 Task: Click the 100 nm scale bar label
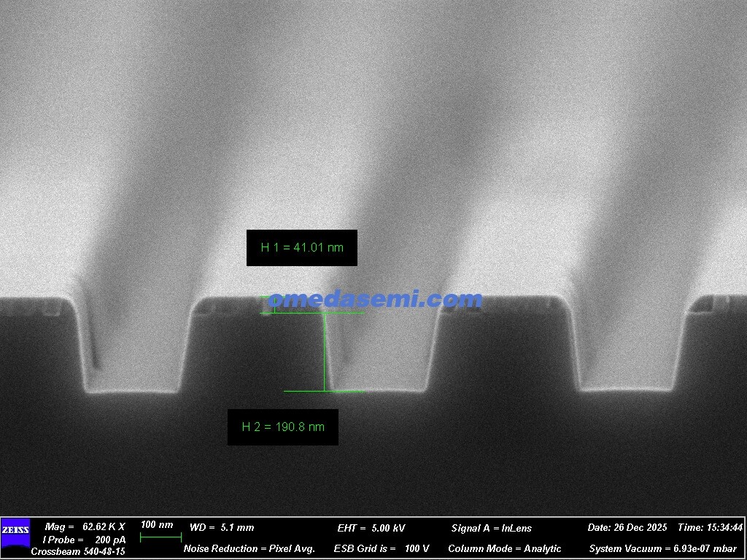(157, 525)
